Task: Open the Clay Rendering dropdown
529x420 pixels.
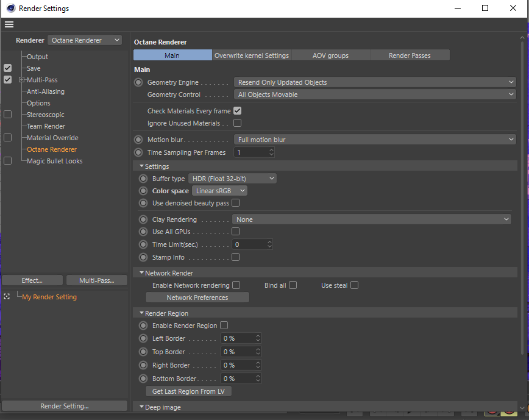Action: [371, 219]
